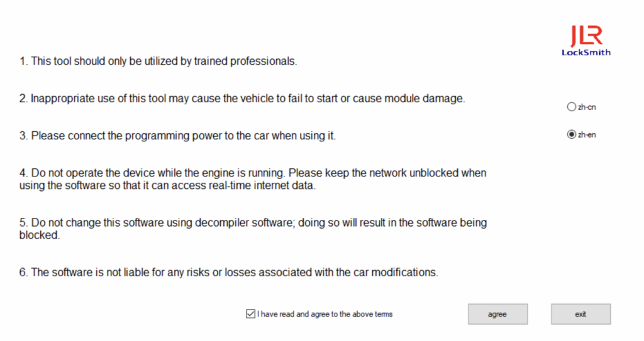Click term 1 about trained professionals
644x341 pixels.
point(158,62)
